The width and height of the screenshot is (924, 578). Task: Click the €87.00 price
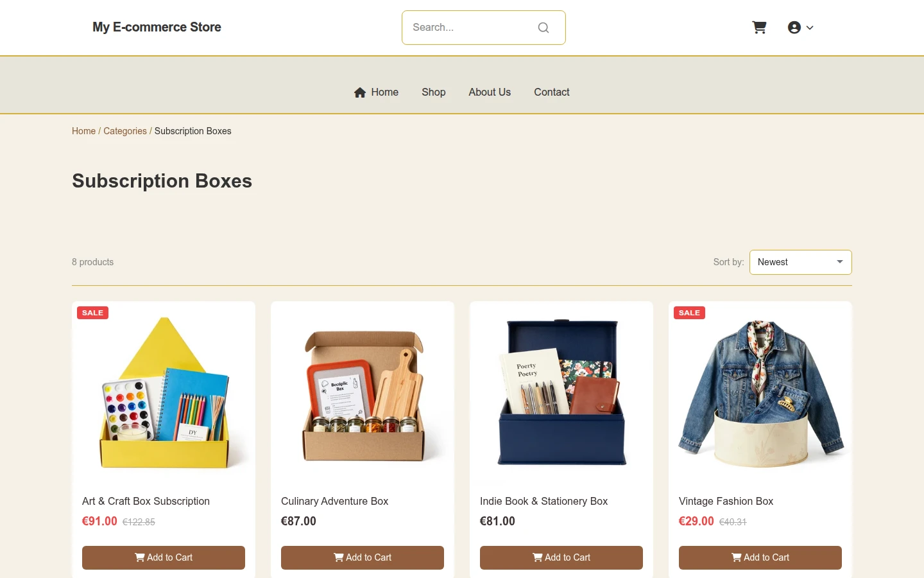pos(298,521)
